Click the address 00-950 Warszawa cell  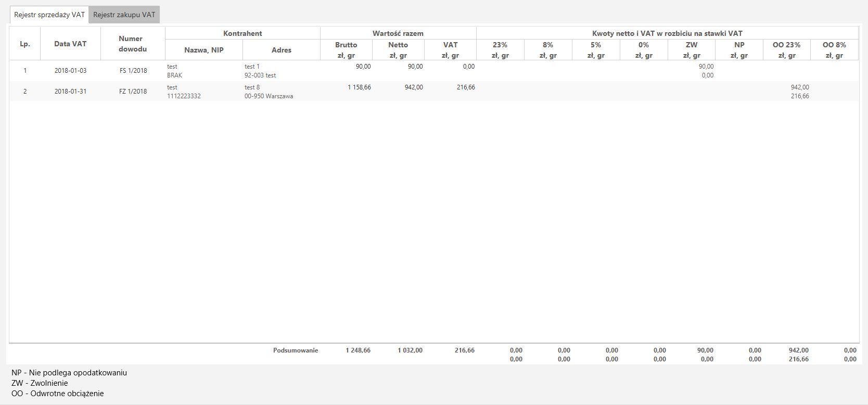[x=269, y=96]
